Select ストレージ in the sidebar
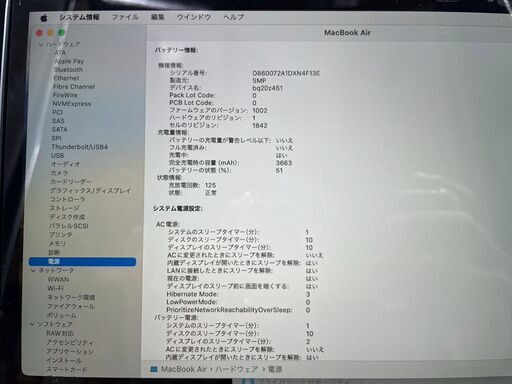This screenshot has width=512, height=384. (x=65, y=208)
